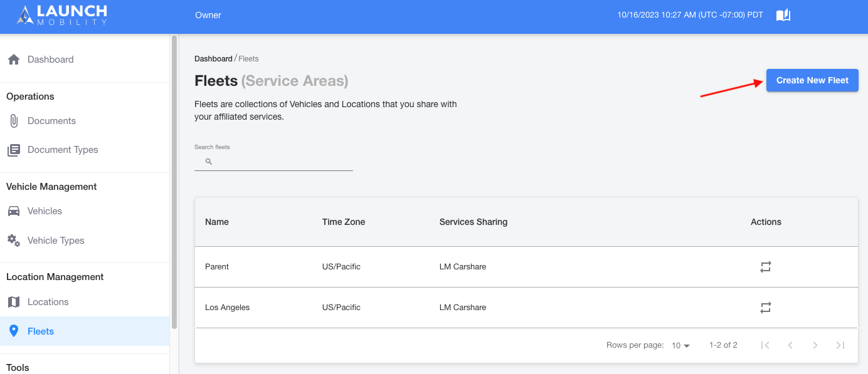Screen dimensions: 868x374
Task: Click the Dashboard home icon
Action: point(14,60)
